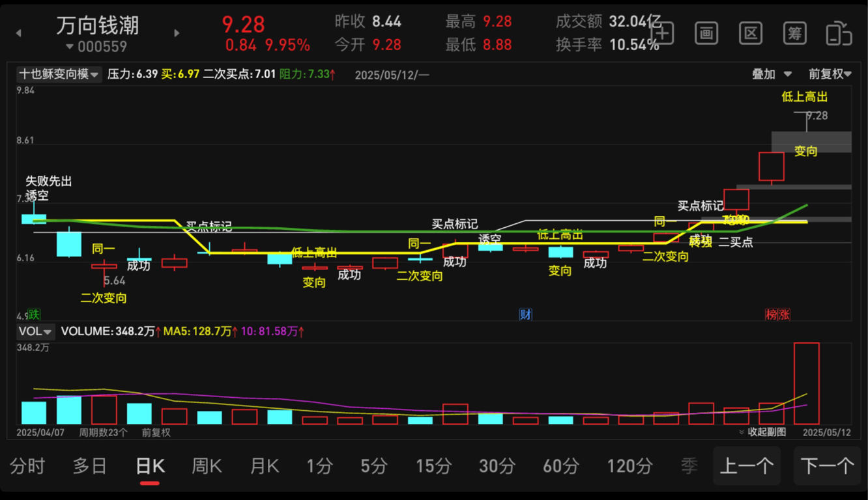Tap the 2025/05/12/一 date label

tap(392, 75)
